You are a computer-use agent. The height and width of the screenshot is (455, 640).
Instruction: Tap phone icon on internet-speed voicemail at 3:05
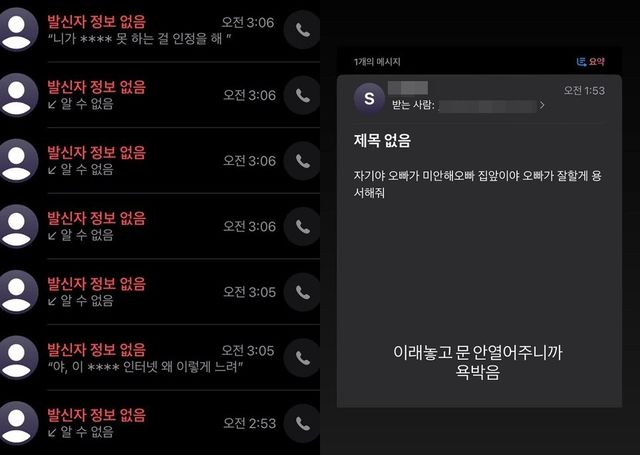pos(302,358)
